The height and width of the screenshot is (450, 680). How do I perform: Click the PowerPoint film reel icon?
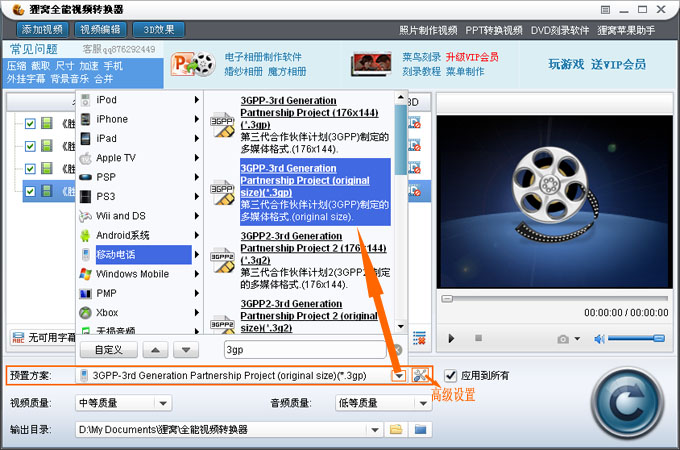coord(193,64)
